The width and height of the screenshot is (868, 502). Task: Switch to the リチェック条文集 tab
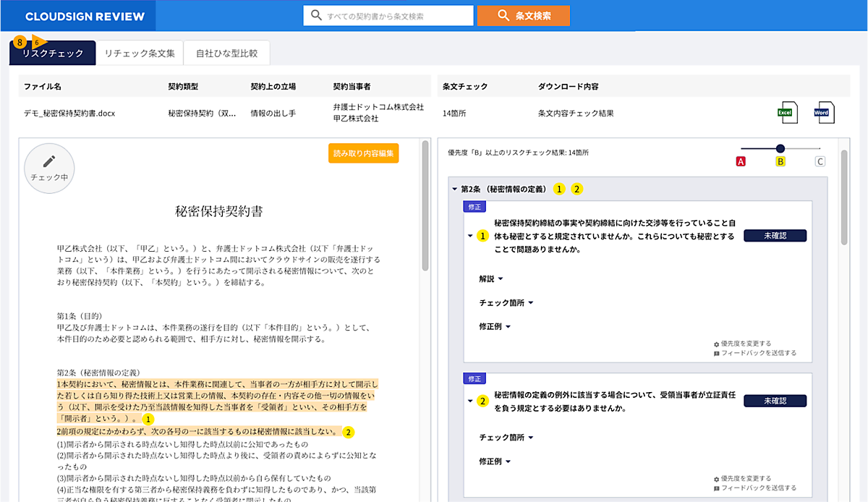point(140,54)
